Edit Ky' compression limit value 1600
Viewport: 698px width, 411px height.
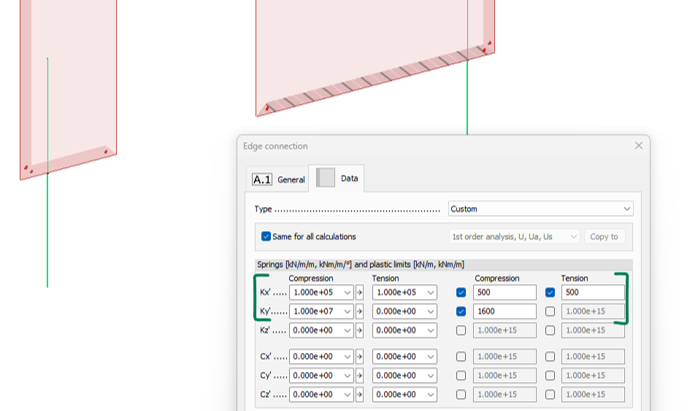[504, 311]
